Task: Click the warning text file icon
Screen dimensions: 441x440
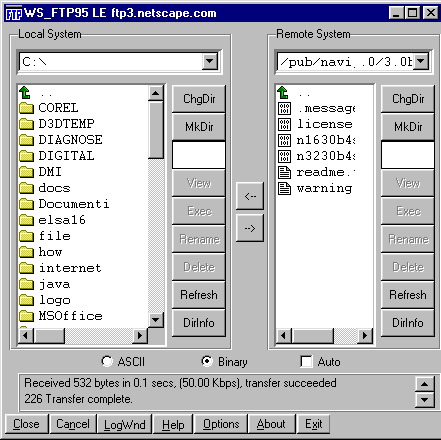Action: 284,188
